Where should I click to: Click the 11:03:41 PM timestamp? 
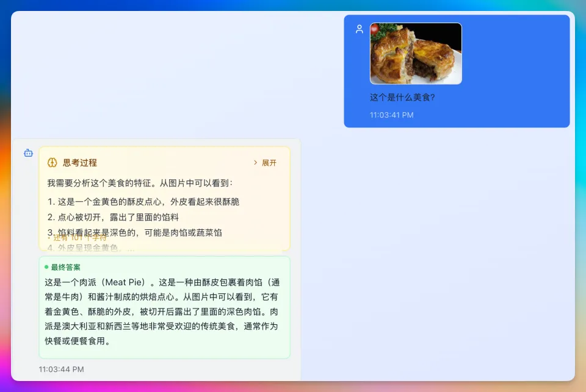pos(391,115)
